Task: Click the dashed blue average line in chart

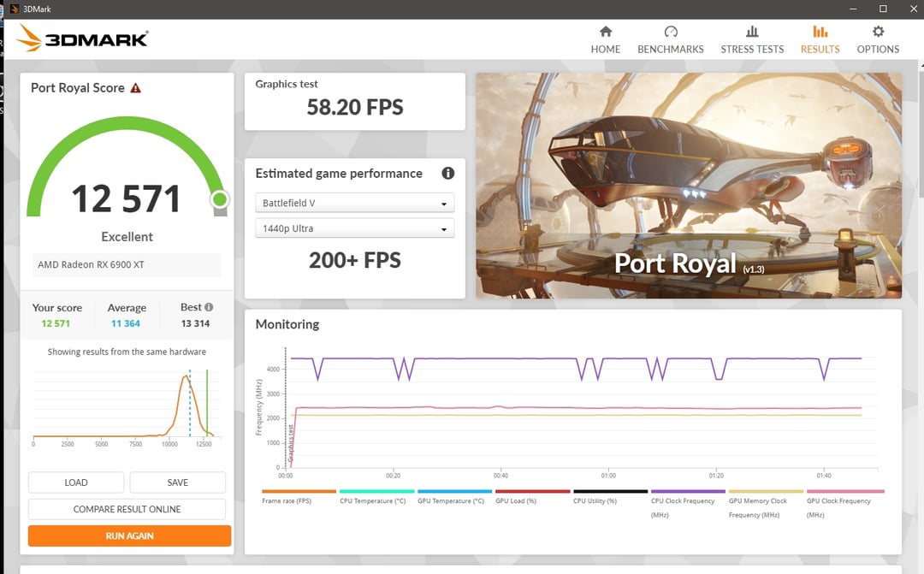Action: [x=190, y=403]
